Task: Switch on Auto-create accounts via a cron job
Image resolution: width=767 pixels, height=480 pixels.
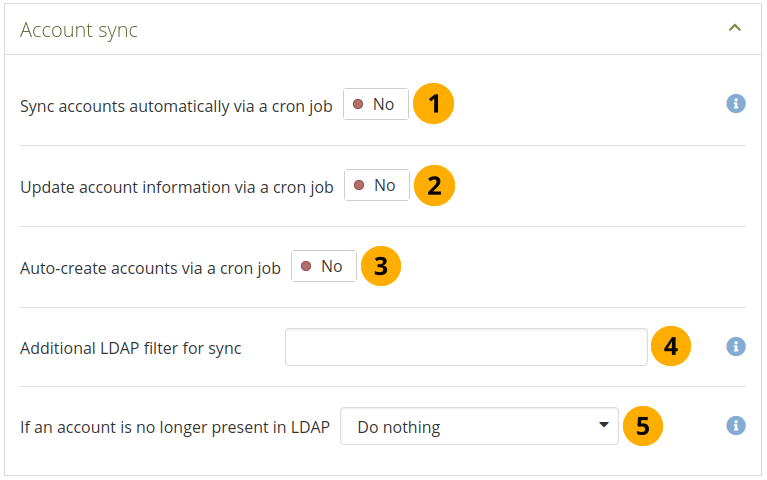Action: coord(324,266)
